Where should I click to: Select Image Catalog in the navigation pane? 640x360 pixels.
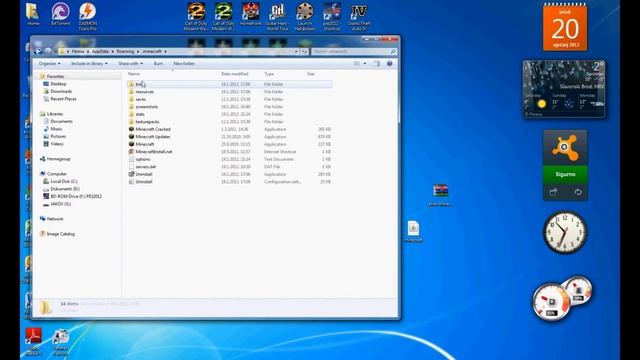pyautogui.click(x=60, y=234)
